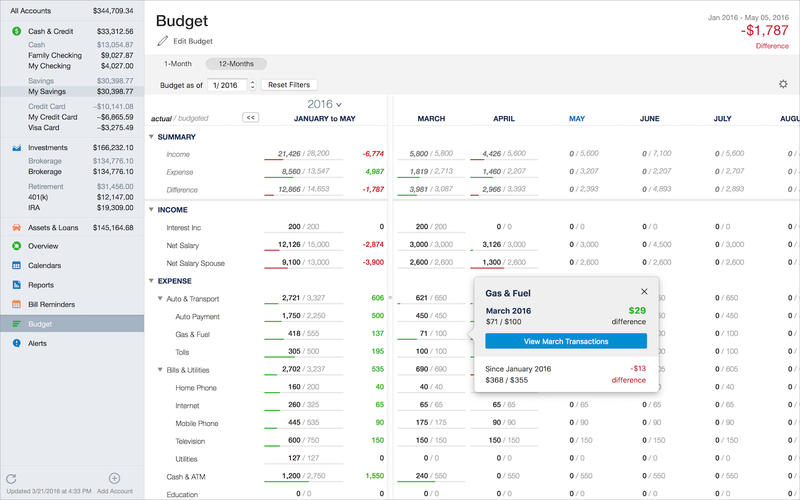Open the Overview section icon
This screenshot has width=800, height=500.
(x=17, y=246)
